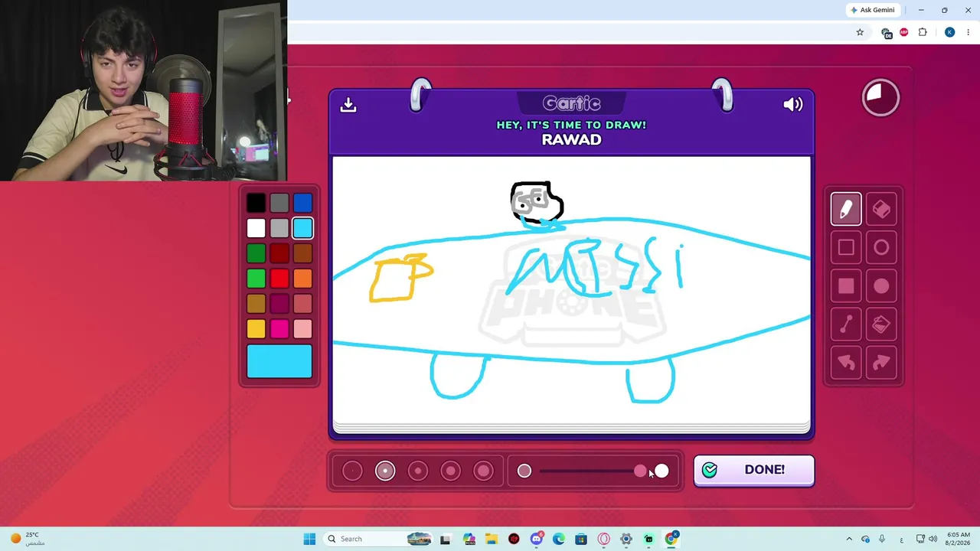Select the Pencil drawing tool

846,209
